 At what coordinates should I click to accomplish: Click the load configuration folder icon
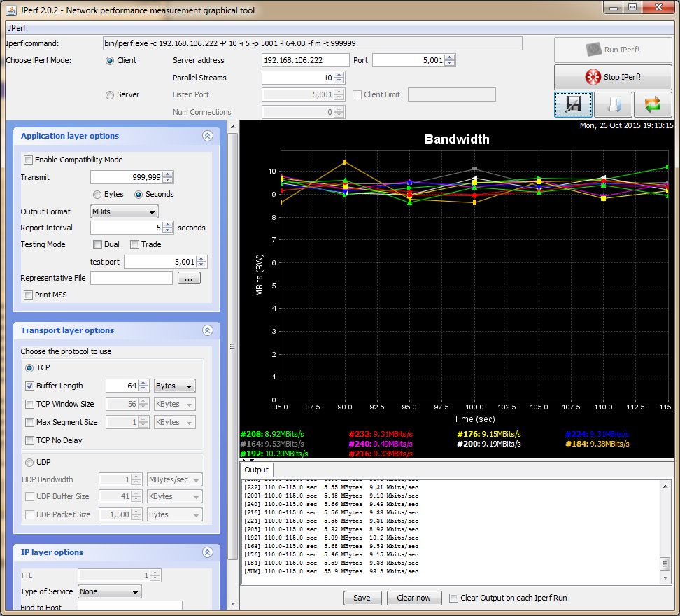tap(613, 105)
